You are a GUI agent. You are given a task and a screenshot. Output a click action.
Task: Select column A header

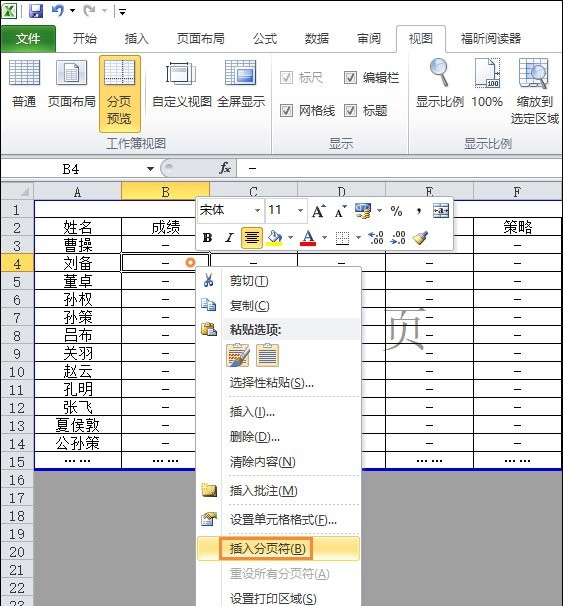78,192
